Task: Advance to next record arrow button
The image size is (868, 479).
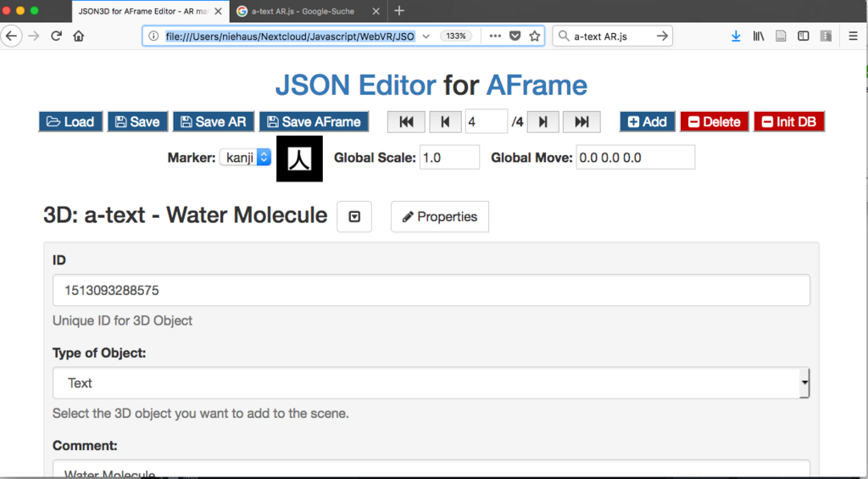Action: [x=543, y=122]
